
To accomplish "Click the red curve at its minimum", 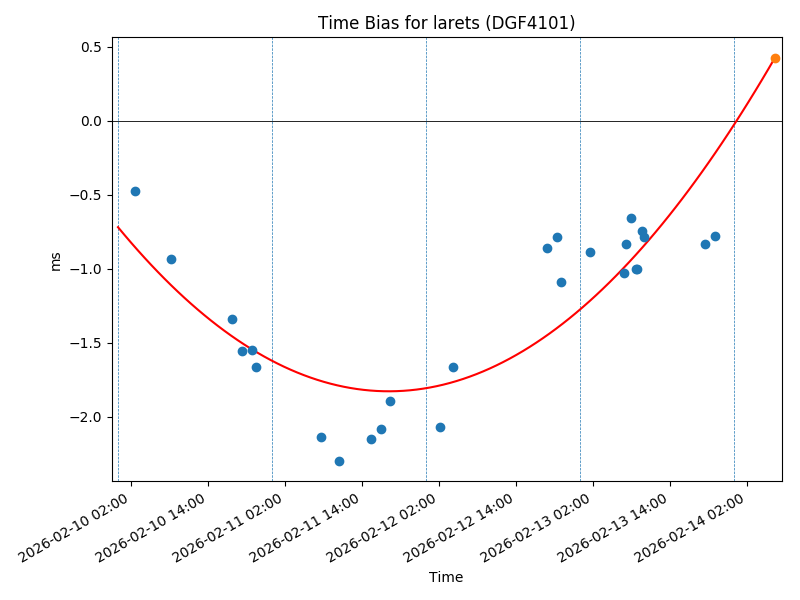I will click(x=389, y=391).
